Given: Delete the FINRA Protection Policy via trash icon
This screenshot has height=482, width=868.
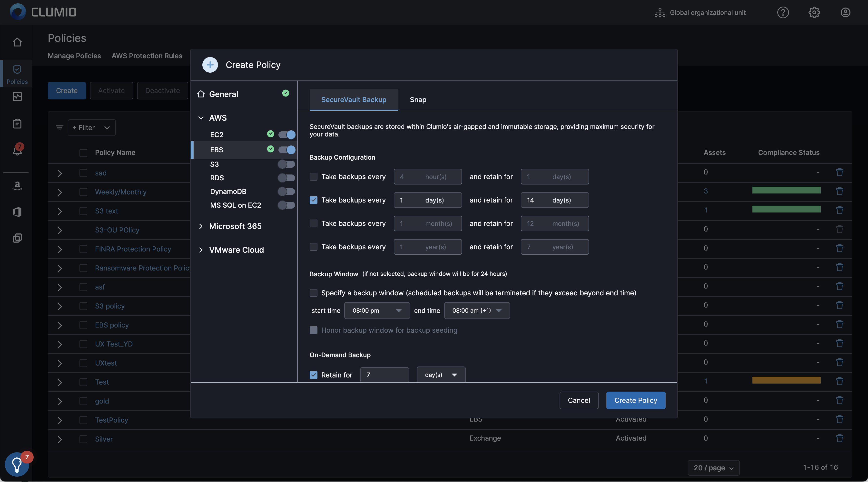Looking at the screenshot, I should 839,248.
